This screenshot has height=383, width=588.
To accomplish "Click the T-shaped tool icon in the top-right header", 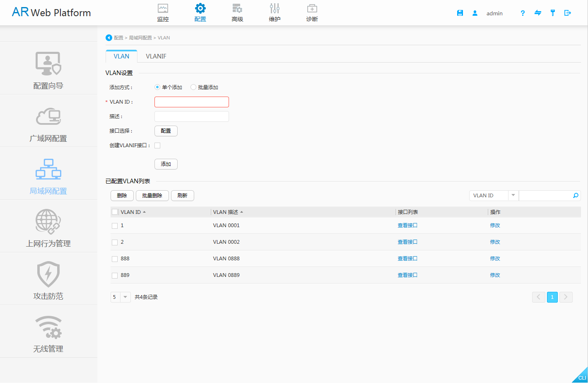I will click(x=553, y=13).
